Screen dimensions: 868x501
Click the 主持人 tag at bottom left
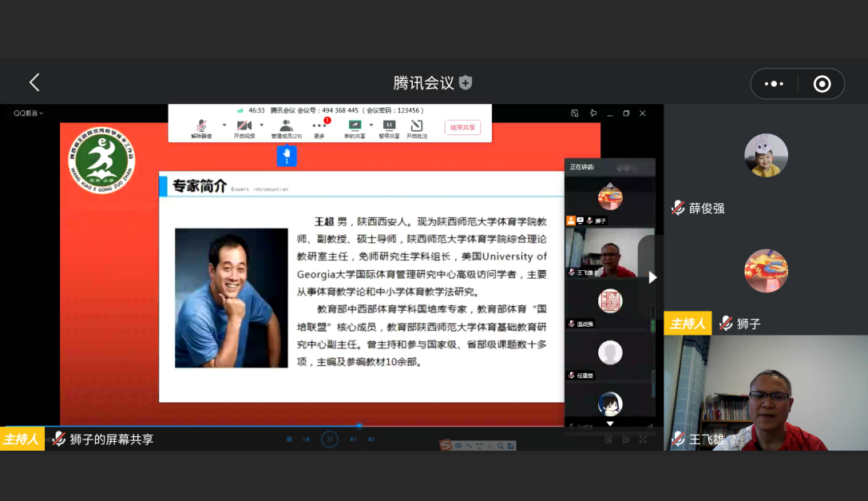pyautogui.click(x=22, y=439)
